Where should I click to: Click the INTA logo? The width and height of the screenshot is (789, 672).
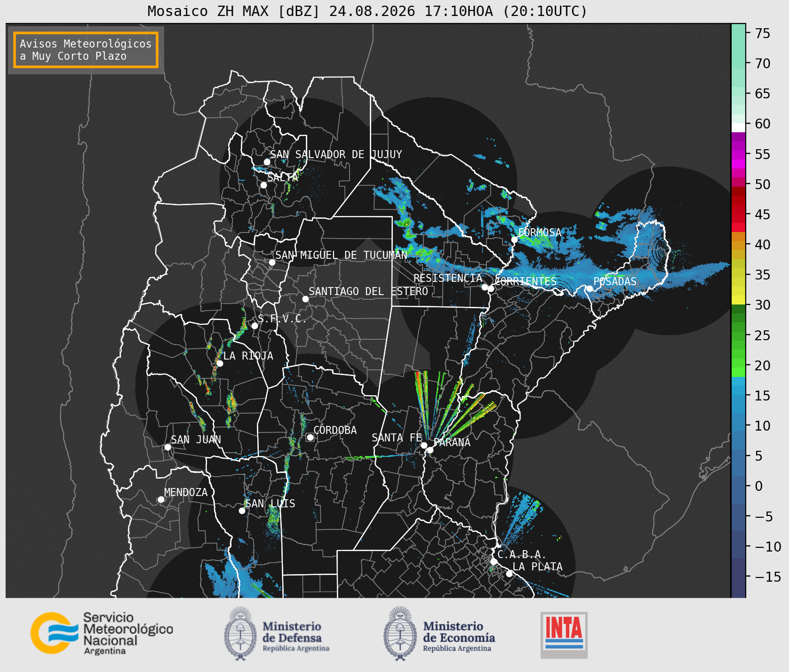pos(564,635)
